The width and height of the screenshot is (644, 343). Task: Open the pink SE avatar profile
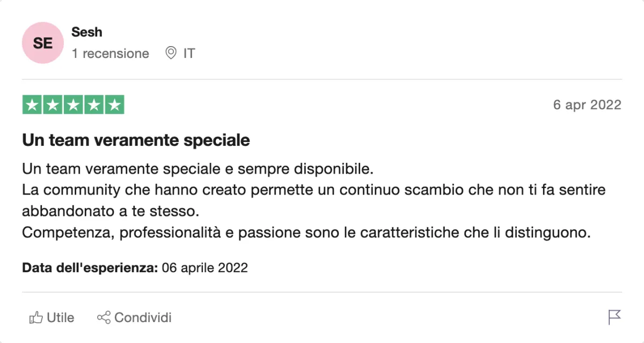[x=43, y=43]
